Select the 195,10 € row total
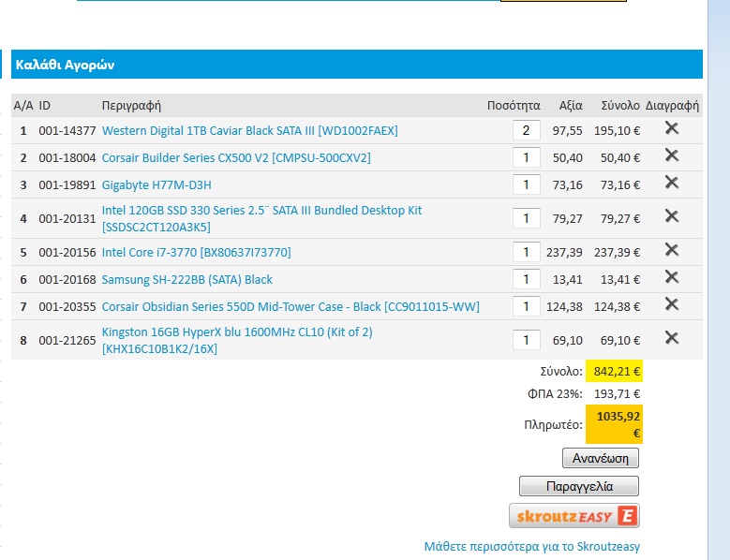The height and width of the screenshot is (560, 730). [617, 131]
